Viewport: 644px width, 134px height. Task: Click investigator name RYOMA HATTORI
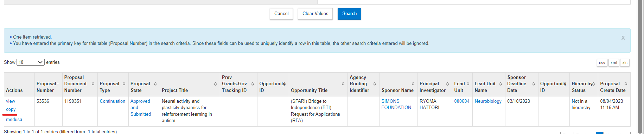(429, 104)
